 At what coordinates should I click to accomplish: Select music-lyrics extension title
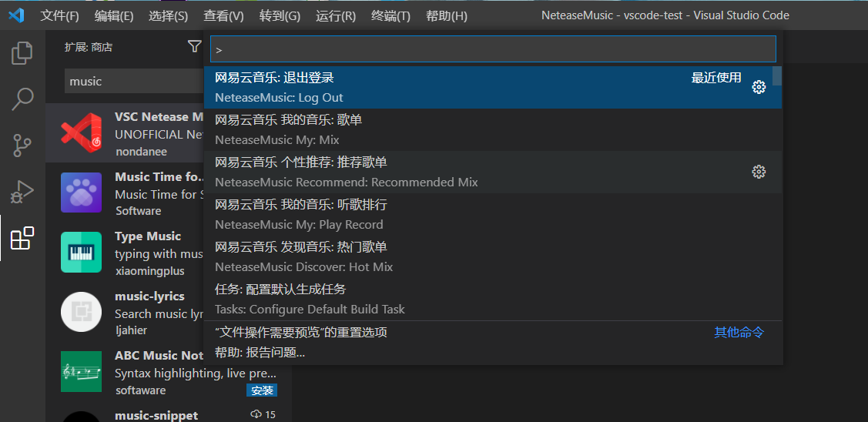click(x=149, y=296)
